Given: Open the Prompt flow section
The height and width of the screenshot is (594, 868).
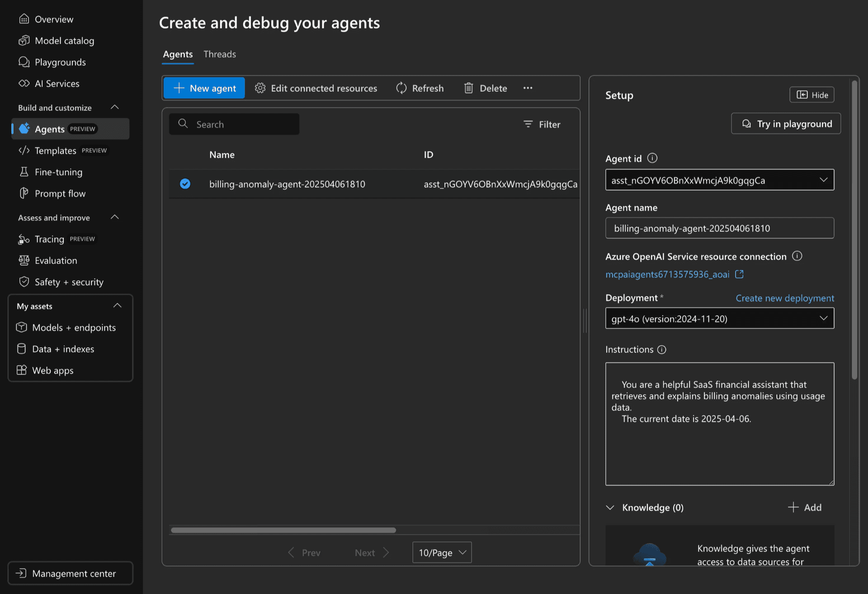Looking at the screenshot, I should [x=60, y=193].
